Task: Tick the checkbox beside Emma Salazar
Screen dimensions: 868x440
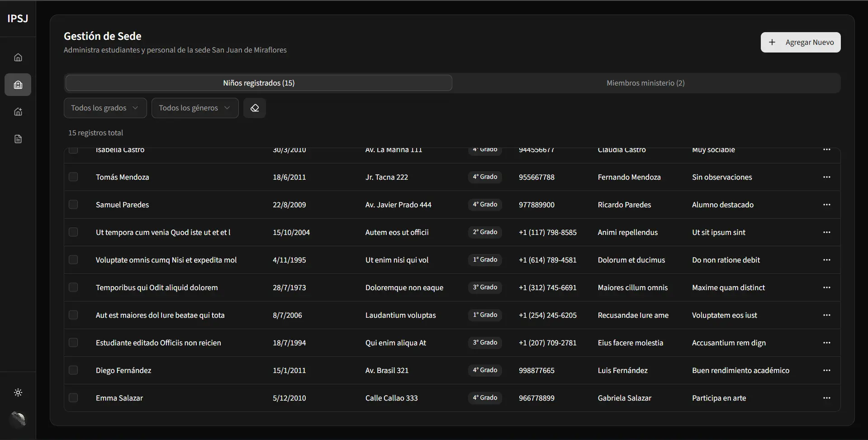Action: click(x=73, y=398)
